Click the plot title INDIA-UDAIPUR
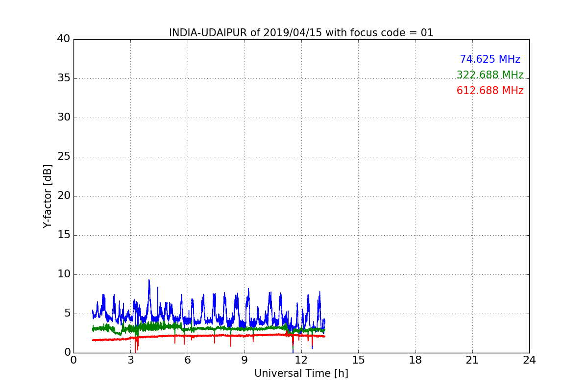The width and height of the screenshot is (588, 392). click(301, 33)
